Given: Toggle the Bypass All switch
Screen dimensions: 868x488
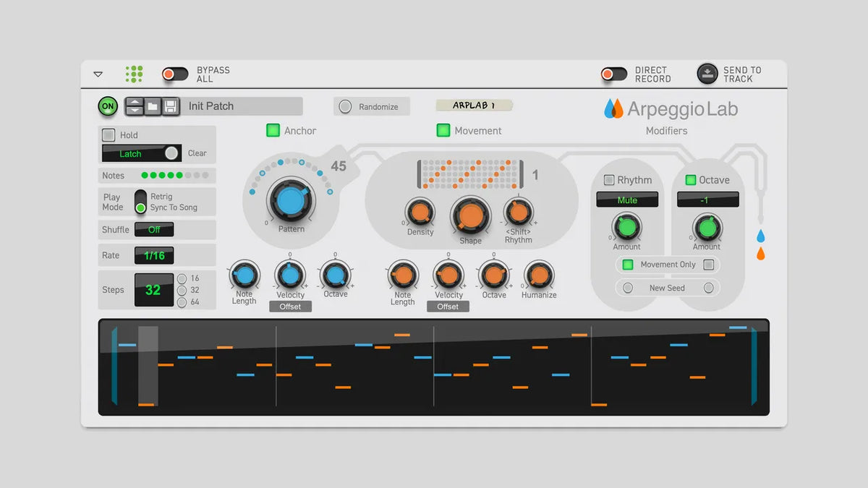Looking at the screenshot, I should click(x=174, y=73).
